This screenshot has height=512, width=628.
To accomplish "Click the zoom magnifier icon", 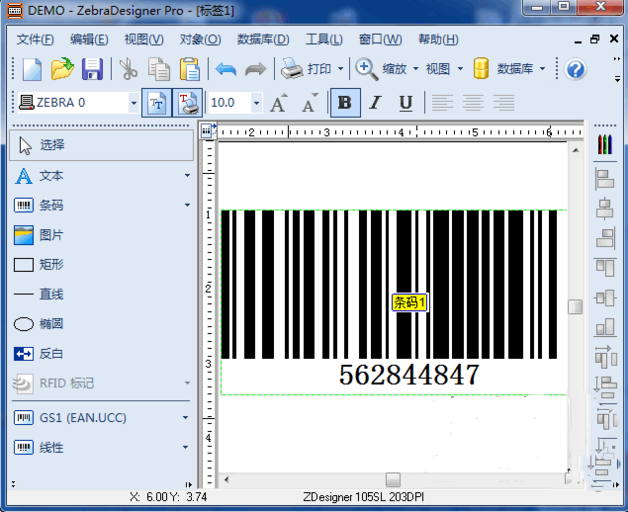I will click(x=367, y=69).
